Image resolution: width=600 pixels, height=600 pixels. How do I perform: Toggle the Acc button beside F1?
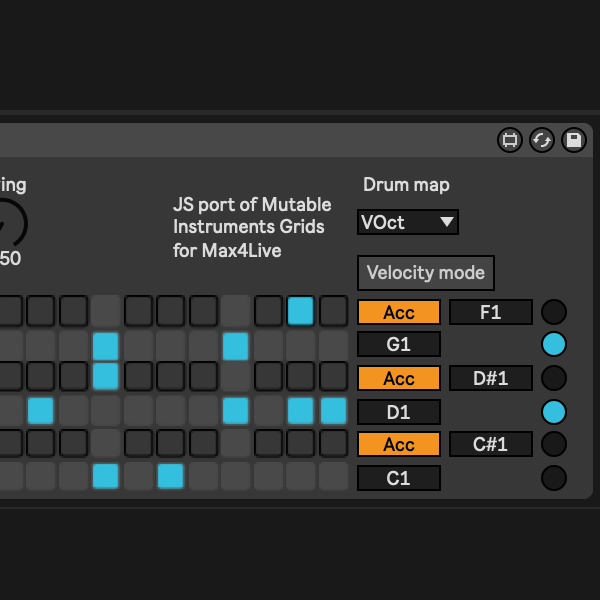(x=399, y=312)
